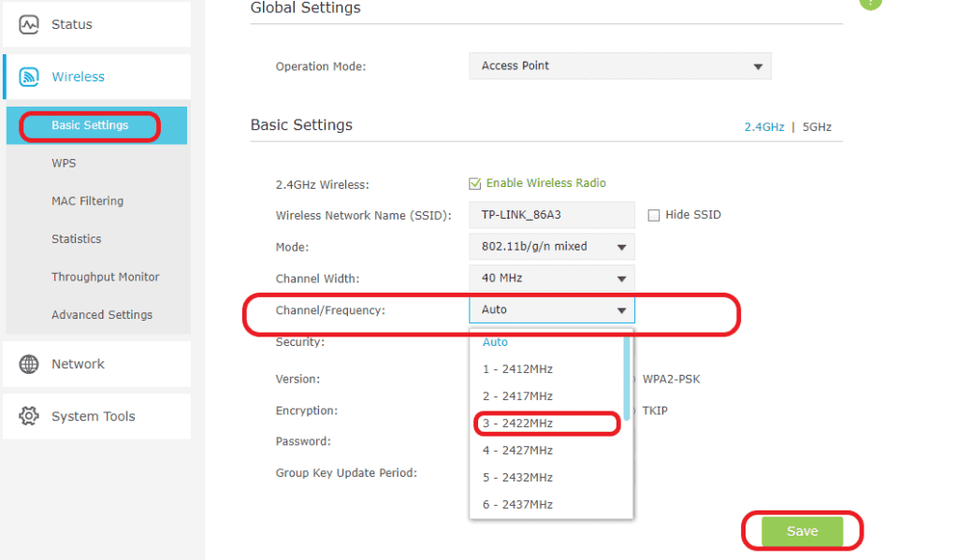This screenshot has height=560, width=958.
Task: Expand the 802.11b/g/n mixed Mode dropdown
Action: [x=551, y=247]
